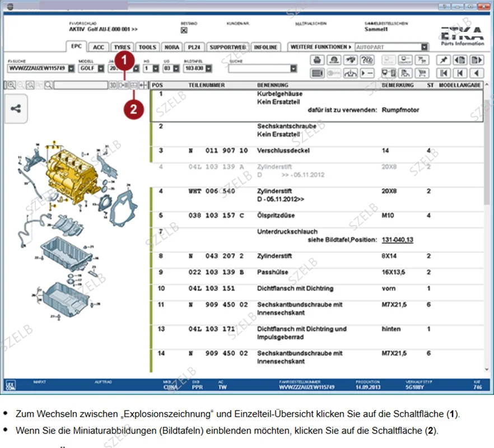
Task: Click the splitter arrows icon next to POS
Action: (143, 85)
